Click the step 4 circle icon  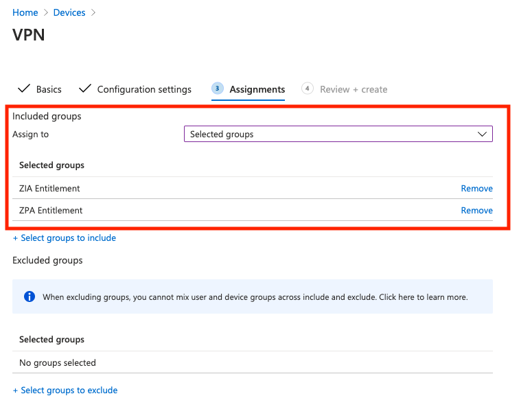[308, 89]
